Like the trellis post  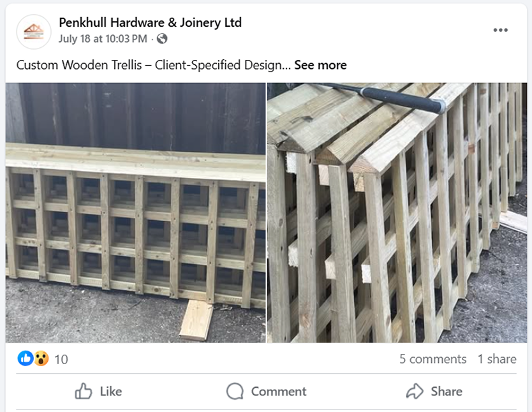tap(98, 392)
